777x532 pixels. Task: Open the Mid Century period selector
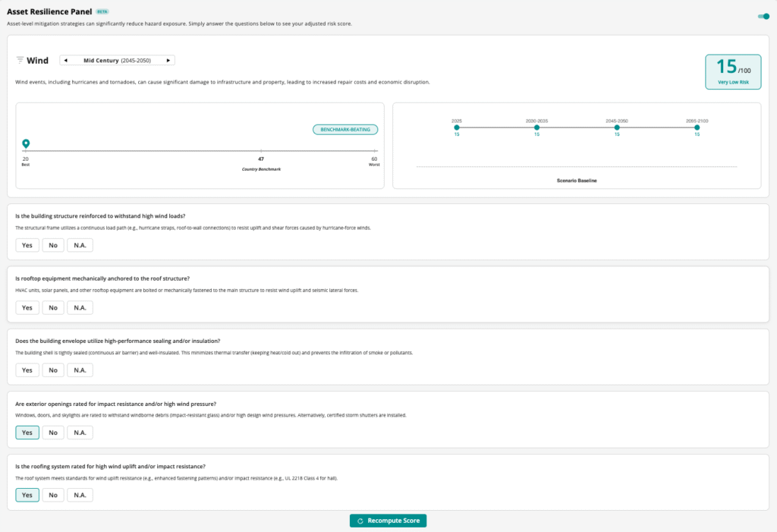click(x=117, y=60)
